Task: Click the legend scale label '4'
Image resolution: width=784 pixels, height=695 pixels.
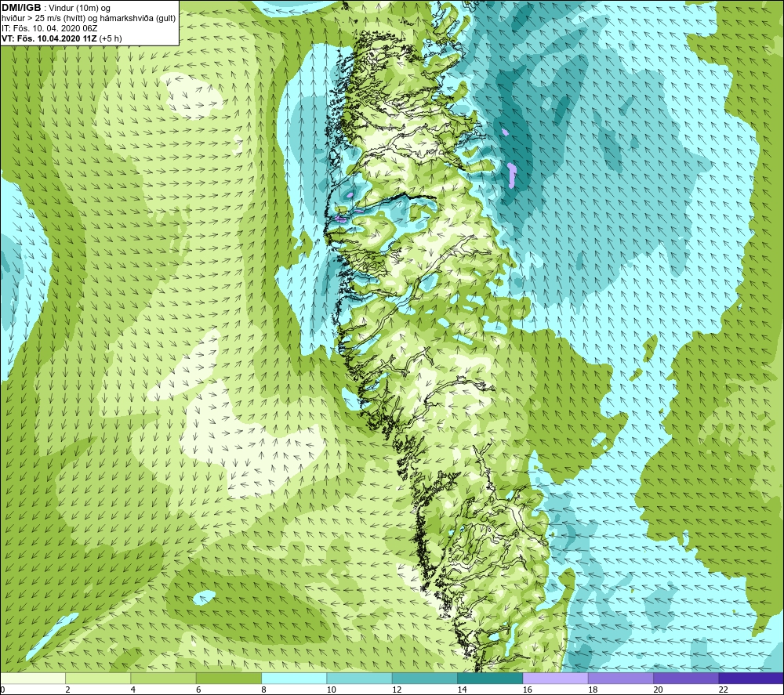Action: click(133, 690)
